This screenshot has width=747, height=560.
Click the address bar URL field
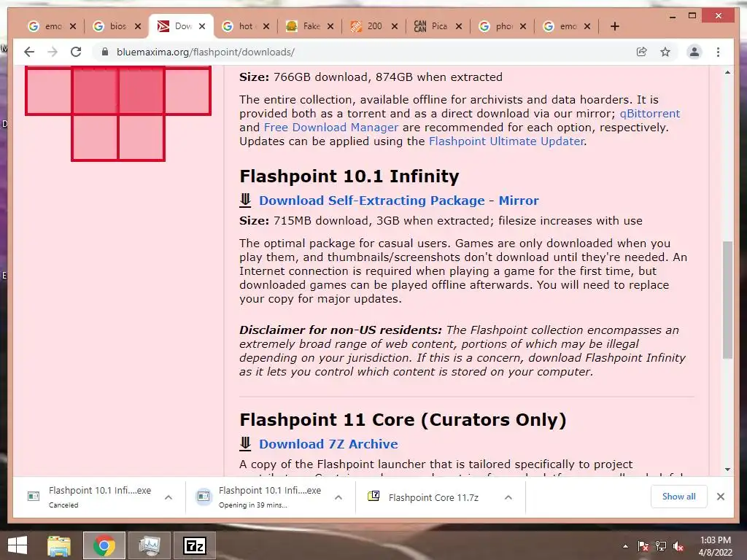pos(367,52)
